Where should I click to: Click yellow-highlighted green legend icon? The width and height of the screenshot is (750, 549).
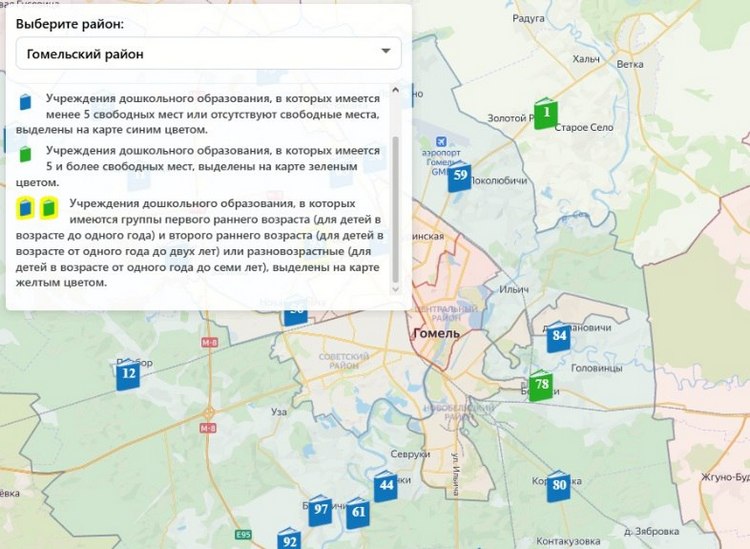click(x=47, y=208)
